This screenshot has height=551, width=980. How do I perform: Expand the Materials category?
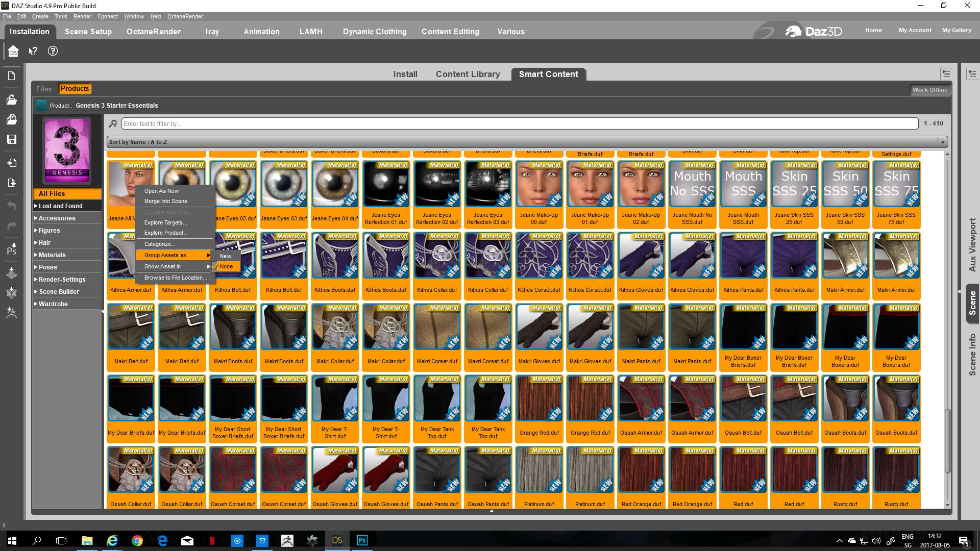[x=52, y=255]
